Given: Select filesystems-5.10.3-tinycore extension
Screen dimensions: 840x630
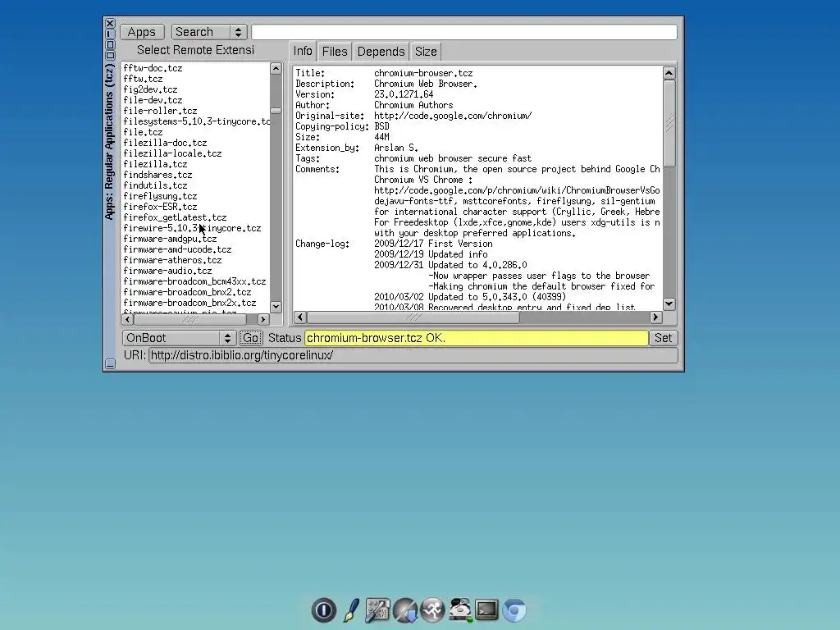Looking at the screenshot, I should [196, 121].
